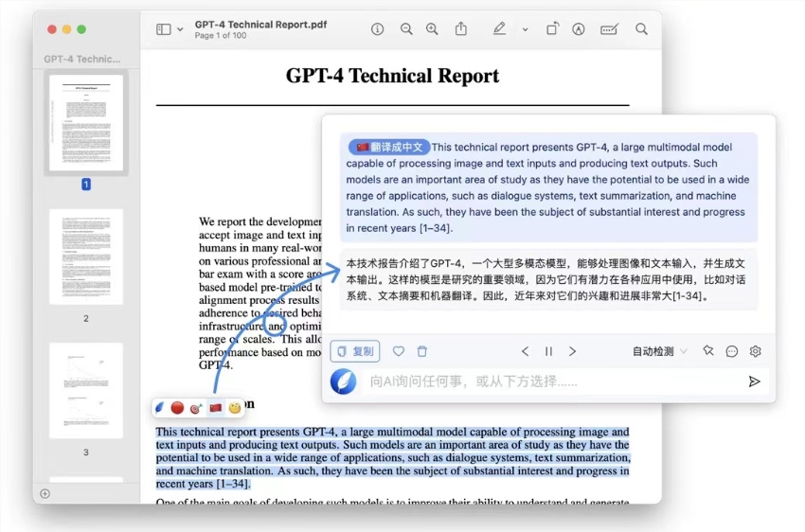Pause the response with the pause icon
Screen dimensions: 805x532
548,351
